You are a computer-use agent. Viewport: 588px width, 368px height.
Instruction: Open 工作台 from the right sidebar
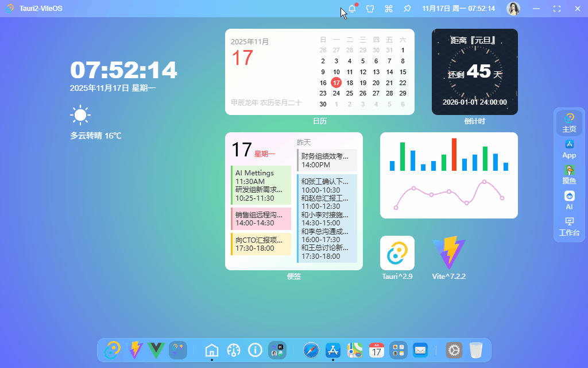click(x=569, y=227)
